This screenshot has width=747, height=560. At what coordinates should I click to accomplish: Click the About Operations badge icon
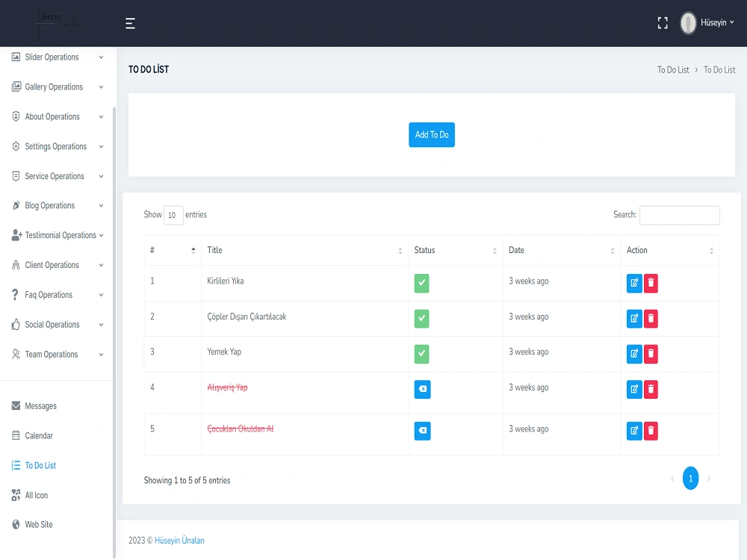click(16, 116)
